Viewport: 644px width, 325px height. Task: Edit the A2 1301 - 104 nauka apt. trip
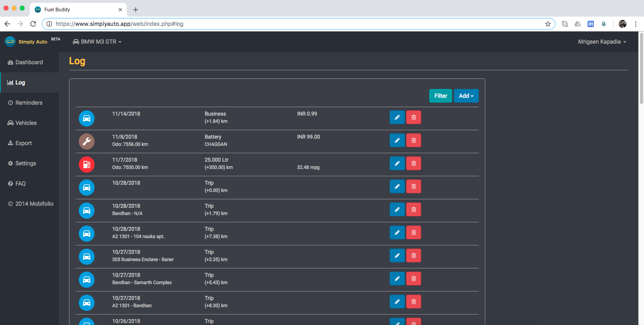coord(397,232)
